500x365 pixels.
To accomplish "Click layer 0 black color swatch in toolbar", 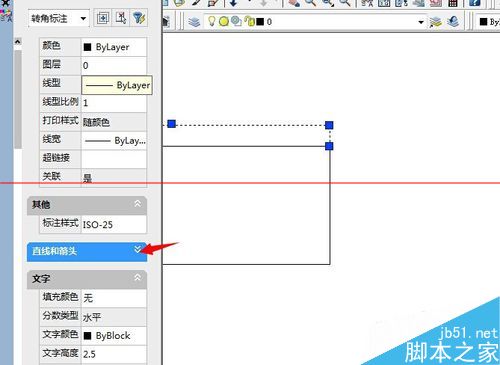I will [x=260, y=22].
